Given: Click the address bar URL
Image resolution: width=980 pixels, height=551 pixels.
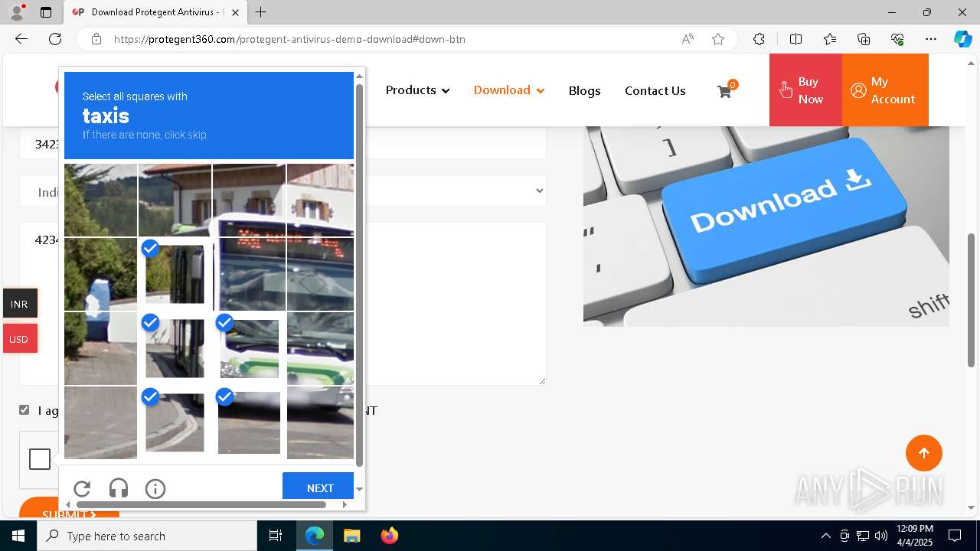Looking at the screenshot, I should tap(289, 39).
